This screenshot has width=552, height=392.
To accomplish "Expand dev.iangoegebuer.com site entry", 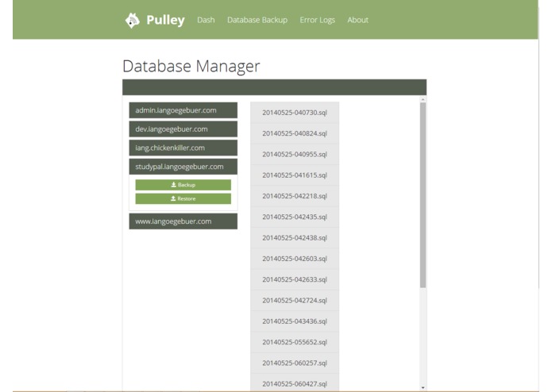I will [x=183, y=129].
